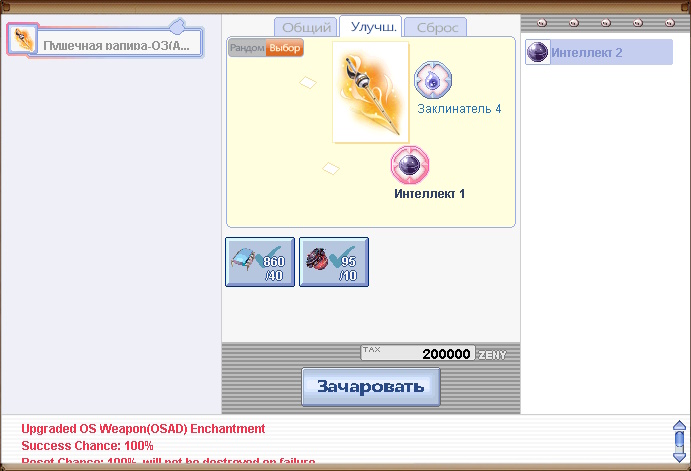Toggle mode to Выбор
The width and height of the screenshot is (691, 471).
click(x=284, y=48)
